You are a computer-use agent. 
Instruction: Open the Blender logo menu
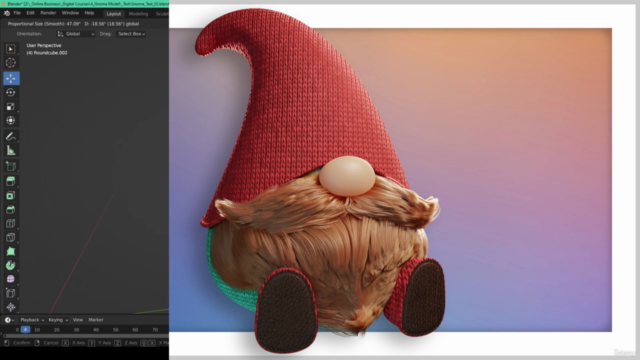7,13
